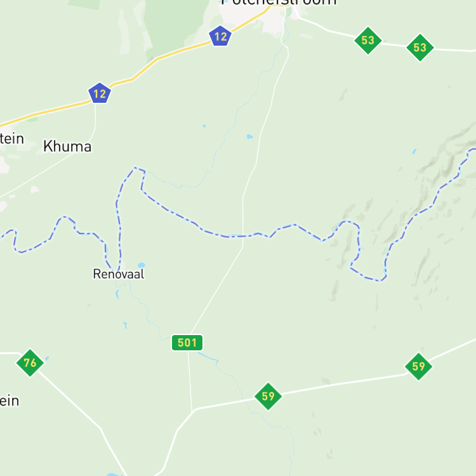The image size is (476, 476).
Task: Click the blue pond beside the central north-south road
Action: (x=250, y=136)
